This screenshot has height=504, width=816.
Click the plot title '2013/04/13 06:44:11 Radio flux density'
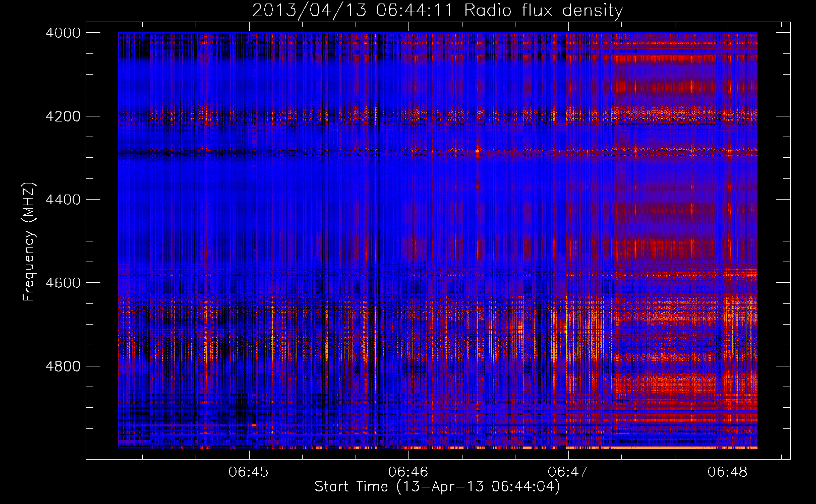click(x=437, y=11)
